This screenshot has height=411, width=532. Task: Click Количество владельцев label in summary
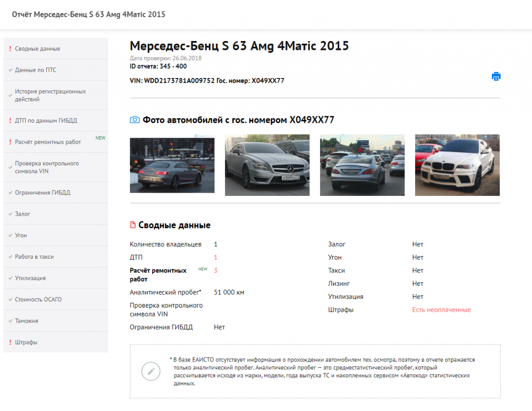click(x=166, y=244)
